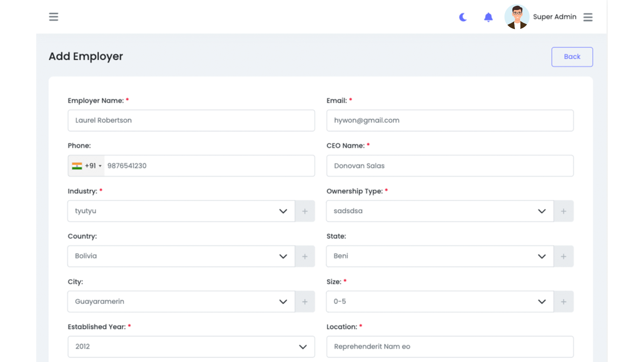Viewport: 644px width, 362px height.
Task: Add new State with plus icon
Action: (563, 256)
